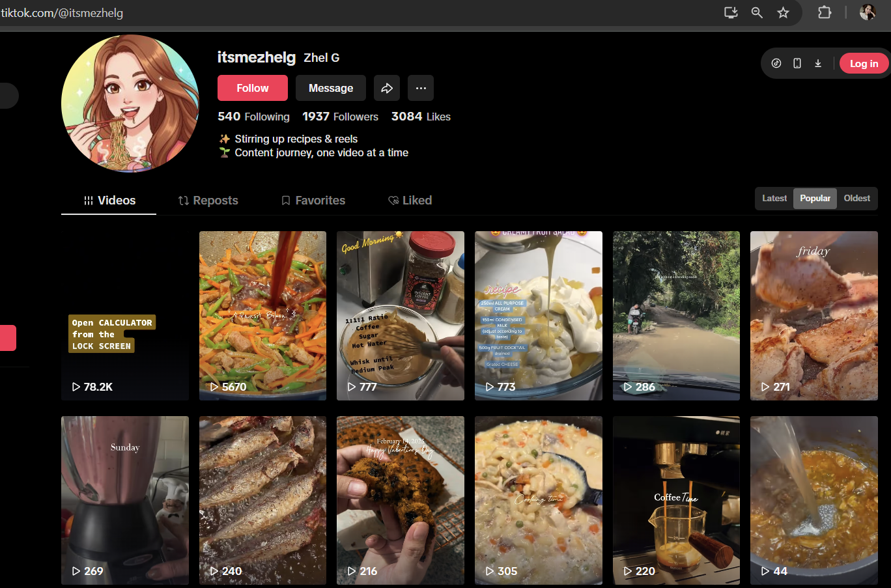This screenshot has height=588, width=891.
Task: Click the share arrow icon on profile
Action: pos(387,88)
